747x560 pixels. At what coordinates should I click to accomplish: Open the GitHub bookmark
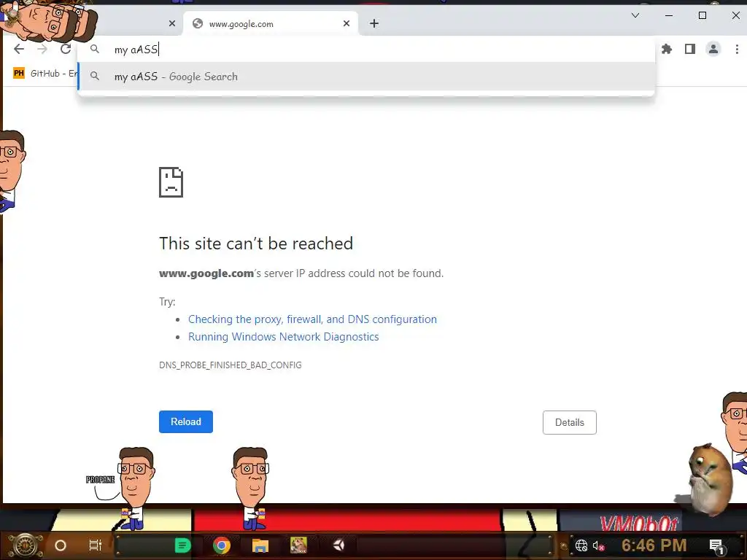tap(45, 74)
